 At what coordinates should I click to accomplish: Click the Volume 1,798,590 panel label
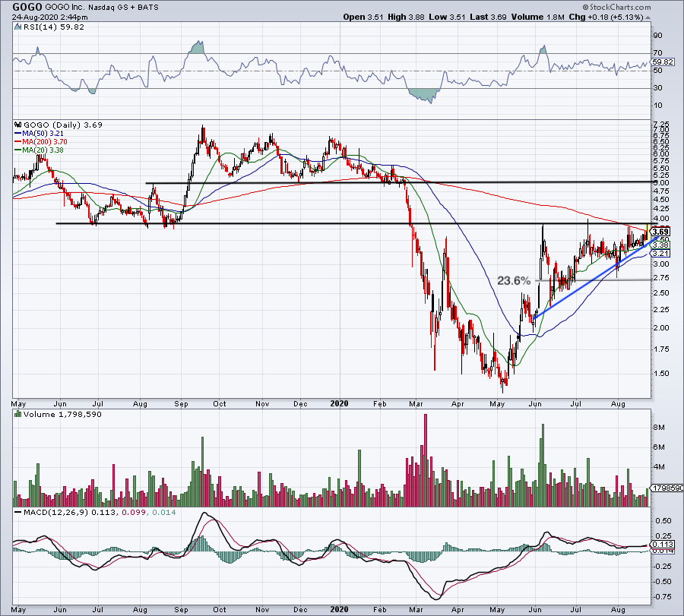click(62, 414)
